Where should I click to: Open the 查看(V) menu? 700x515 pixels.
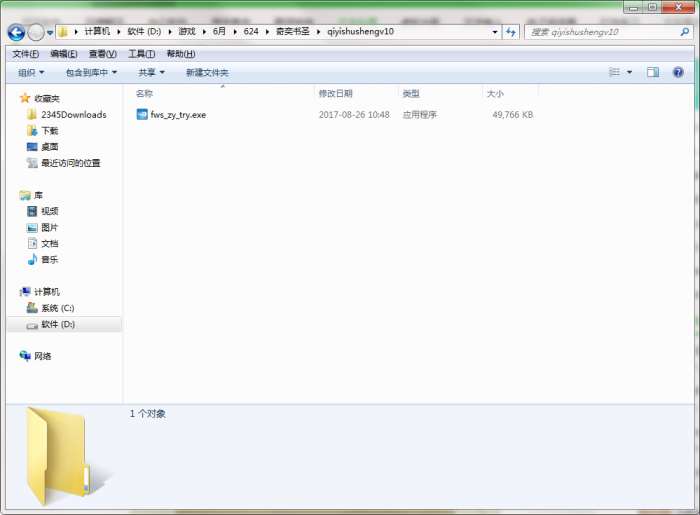click(103, 54)
